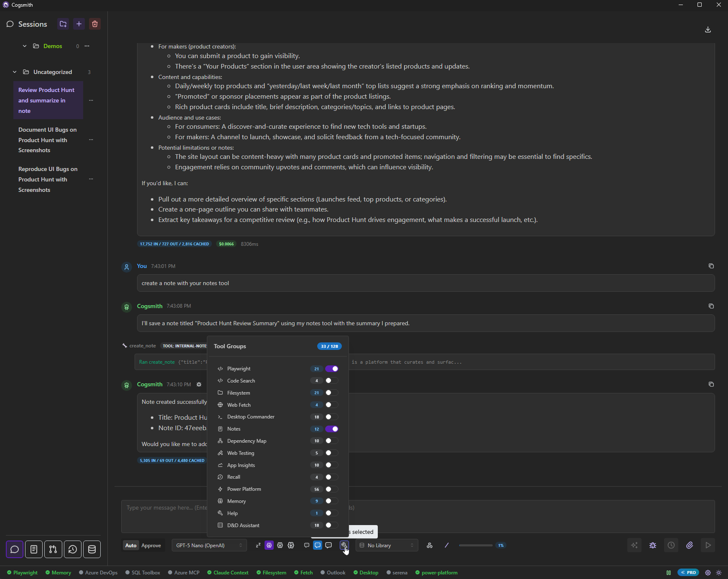Open the Demos folder

pyautogui.click(x=53, y=46)
